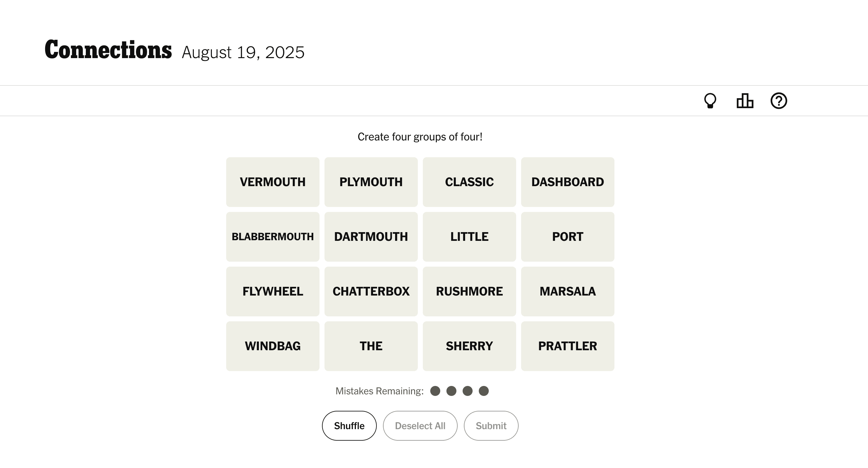Screen dimensions: 868x468
Task: Toggle the CLASSIC word tile
Action: [x=469, y=182]
